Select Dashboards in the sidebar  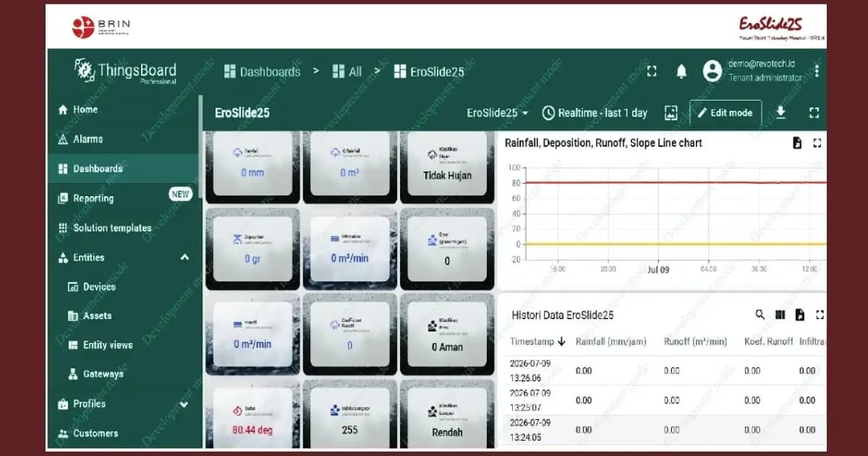tap(124, 169)
